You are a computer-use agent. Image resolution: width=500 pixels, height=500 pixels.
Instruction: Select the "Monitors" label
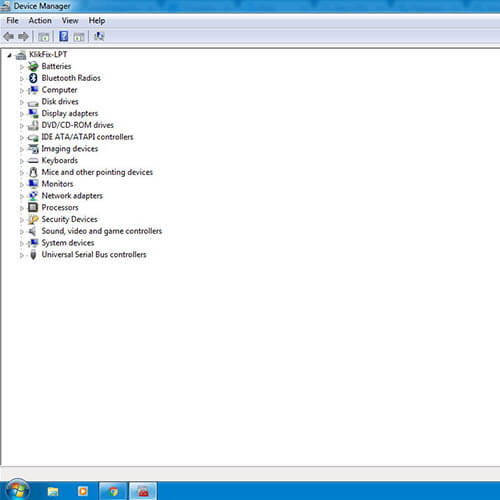coord(57,184)
